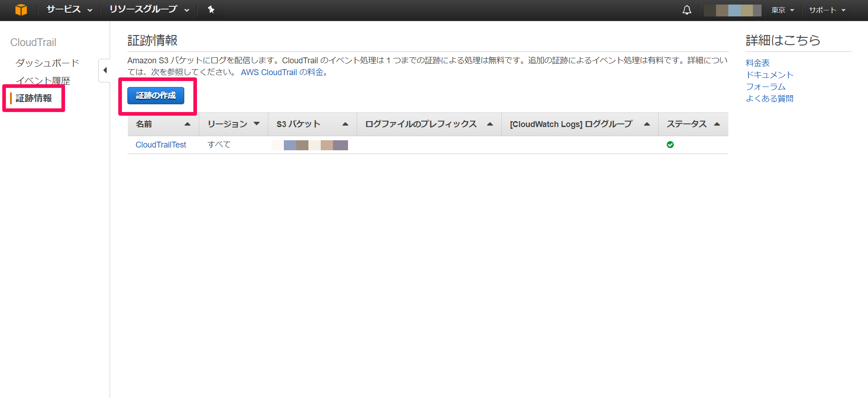
Task: Sort by 名前 column header
Action: (163, 124)
